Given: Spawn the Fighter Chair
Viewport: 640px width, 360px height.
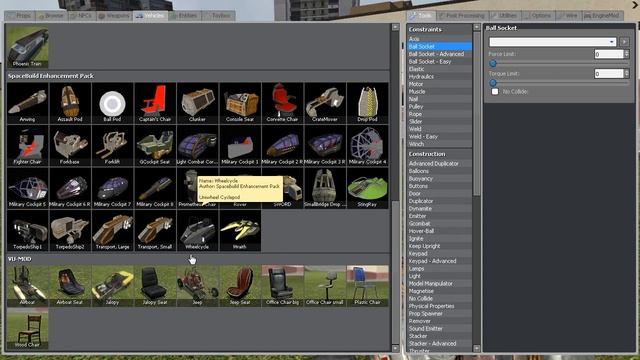Looking at the screenshot, I should tap(27, 145).
